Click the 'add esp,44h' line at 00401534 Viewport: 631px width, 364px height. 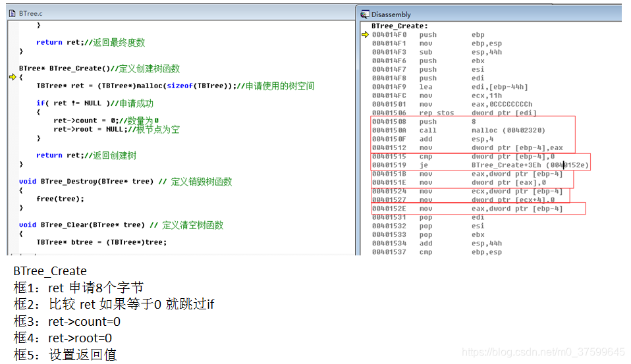[437, 244]
